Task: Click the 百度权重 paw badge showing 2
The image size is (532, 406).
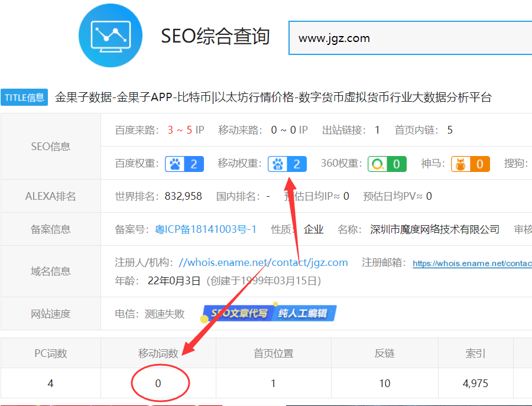Action: 184,164
